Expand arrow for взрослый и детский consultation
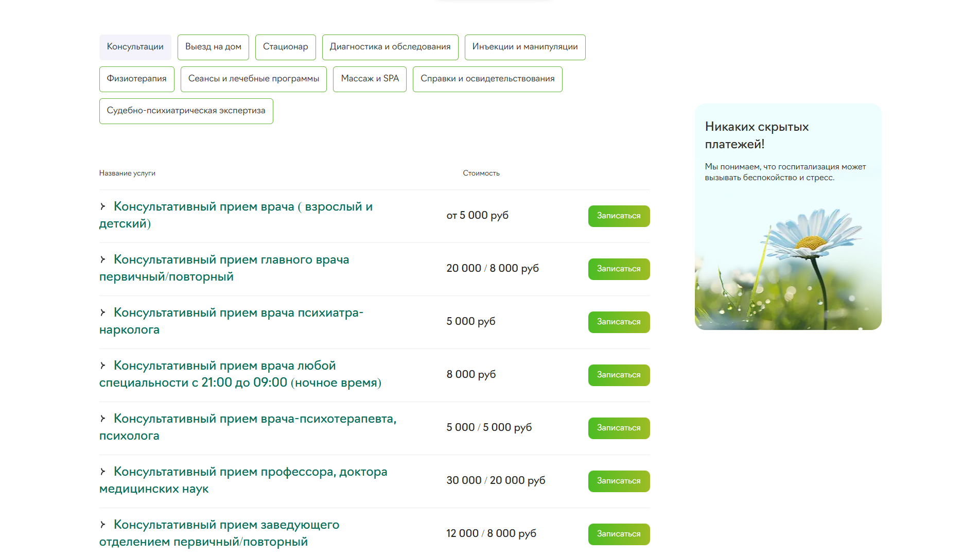This screenshot has height=556, width=980. click(x=103, y=206)
